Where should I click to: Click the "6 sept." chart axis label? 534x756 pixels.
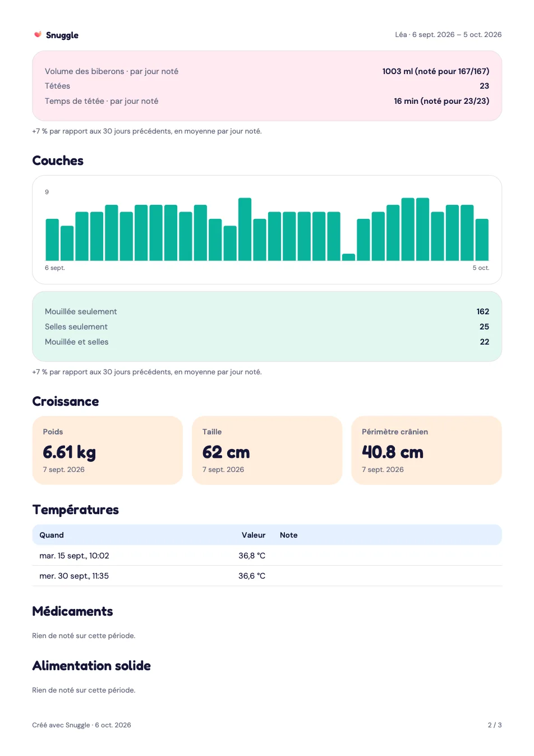[55, 268]
